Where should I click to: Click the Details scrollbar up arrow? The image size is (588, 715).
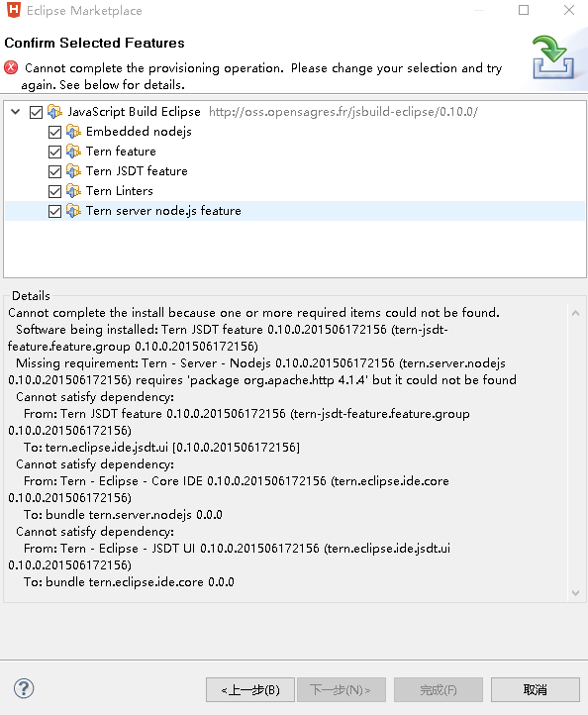(575, 313)
